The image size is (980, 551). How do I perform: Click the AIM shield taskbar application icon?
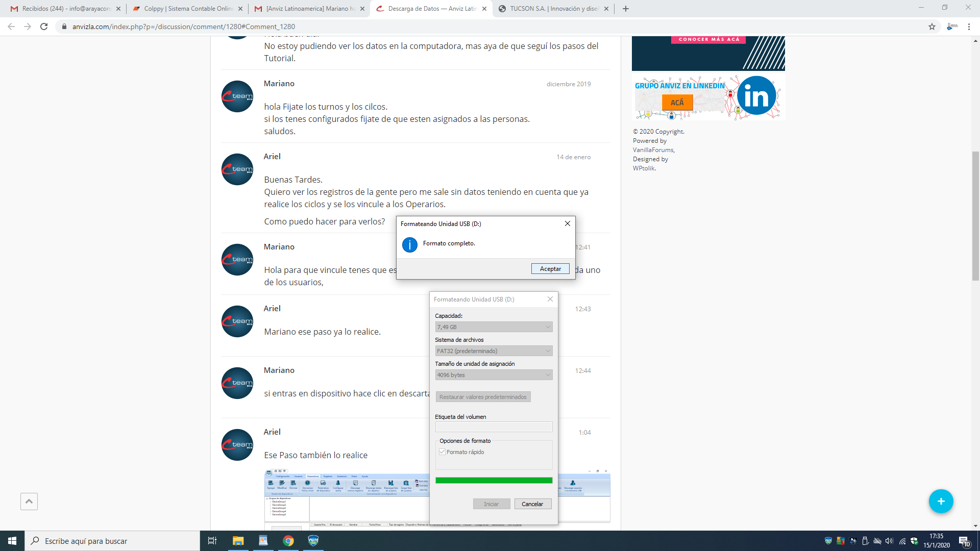tap(313, 541)
